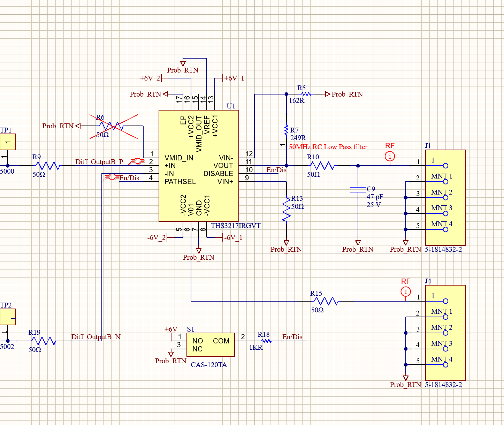504x425 pixels.
Task: Select the CAS-120TA part label
Action: [209, 365]
